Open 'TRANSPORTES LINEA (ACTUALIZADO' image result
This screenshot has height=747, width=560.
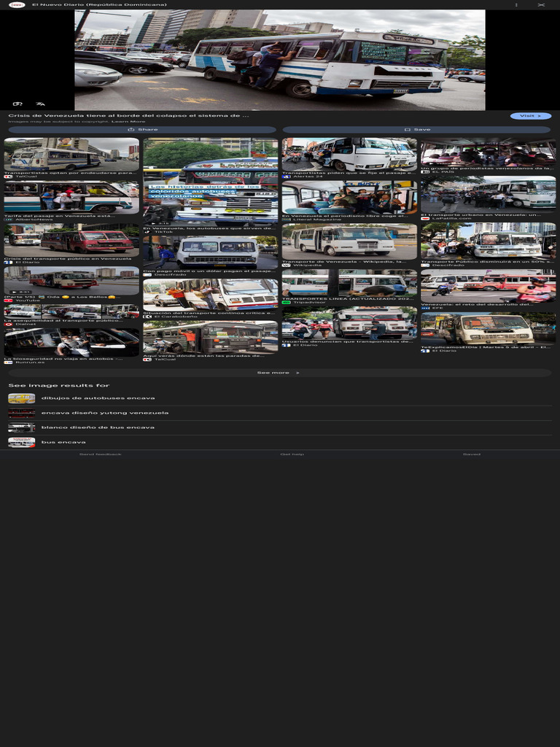click(x=349, y=283)
